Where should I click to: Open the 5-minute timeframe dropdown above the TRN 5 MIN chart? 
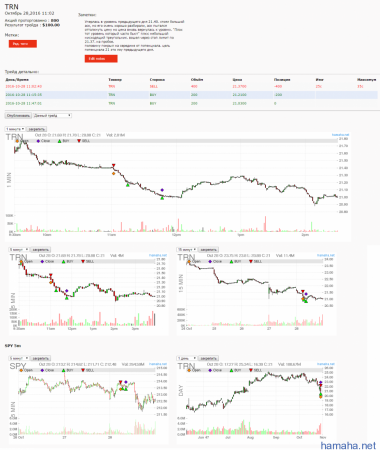click(x=19, y=249)
